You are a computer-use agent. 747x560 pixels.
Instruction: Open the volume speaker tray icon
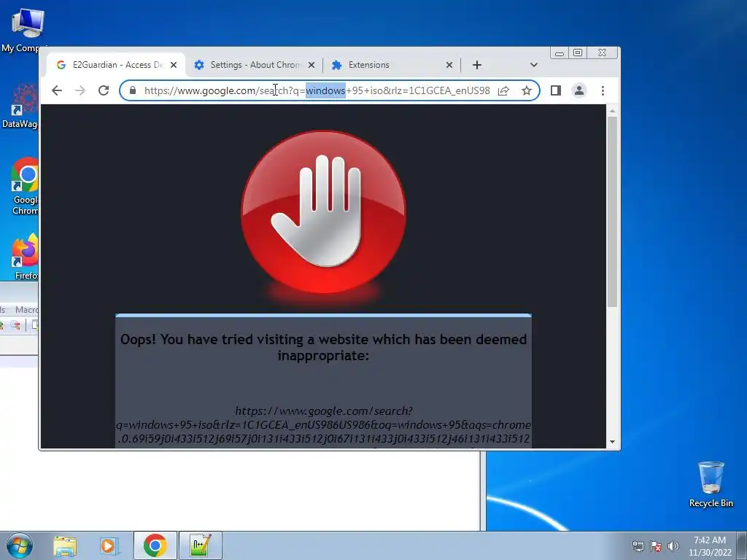[673, 546]
